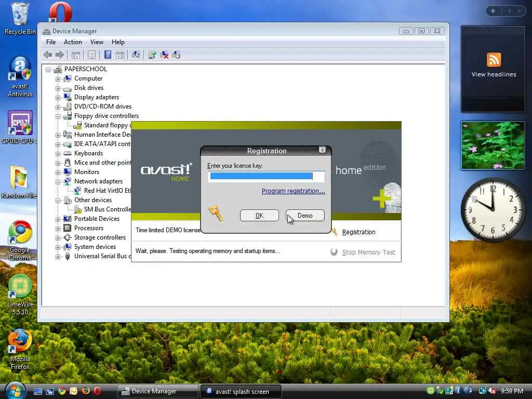Image resolution: width=532 pixels, height=399 pixels.
Task: Expand the DVD/CD-ROM drives node
Action: (x=58, y=107)
